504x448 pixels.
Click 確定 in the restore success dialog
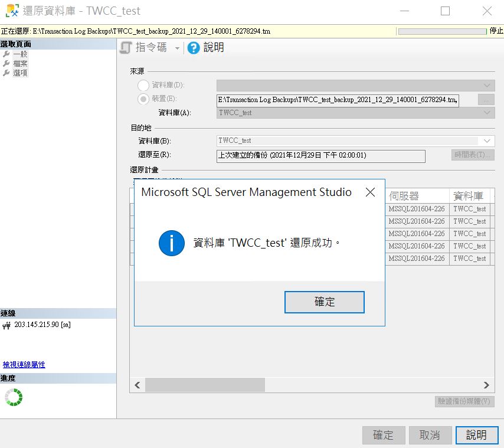pyautogui.click(x=325, y=302)
